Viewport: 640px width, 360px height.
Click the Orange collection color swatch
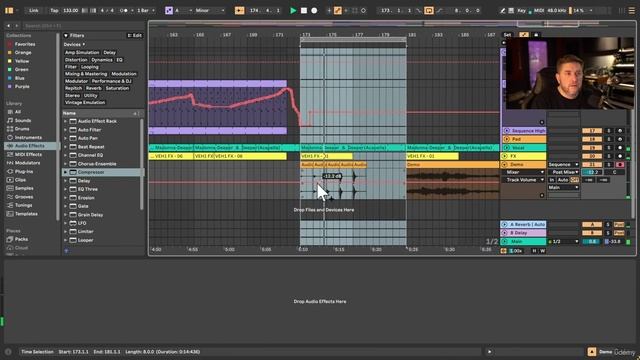point(10,53)
